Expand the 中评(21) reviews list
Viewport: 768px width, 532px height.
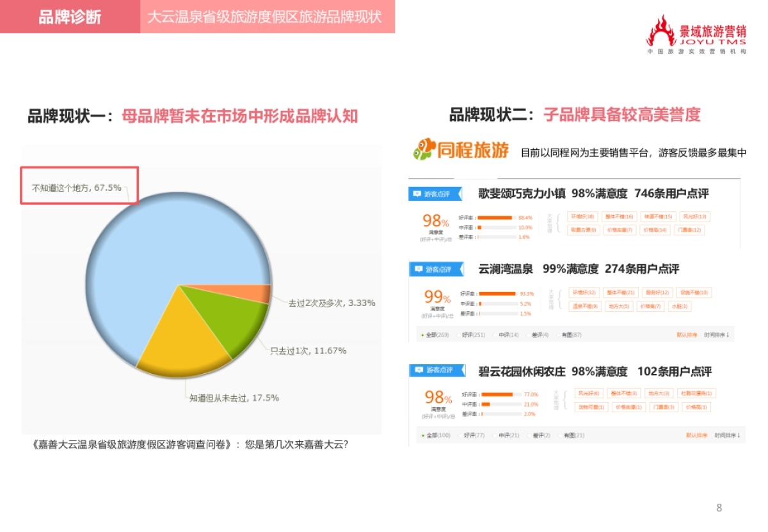tap(509, 435)
